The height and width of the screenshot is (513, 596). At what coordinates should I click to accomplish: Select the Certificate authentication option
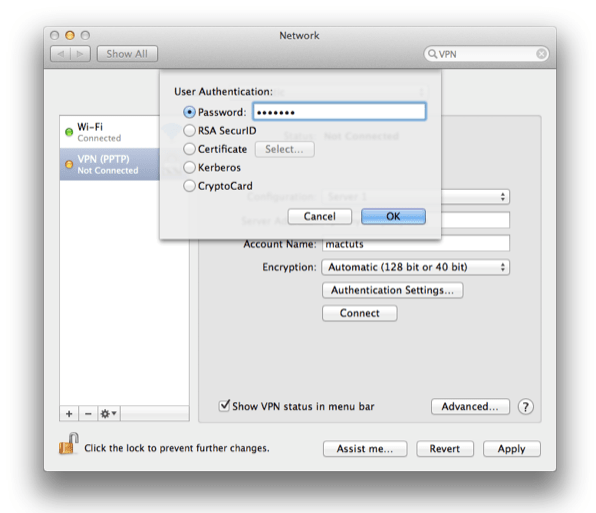tap(189, 149)
